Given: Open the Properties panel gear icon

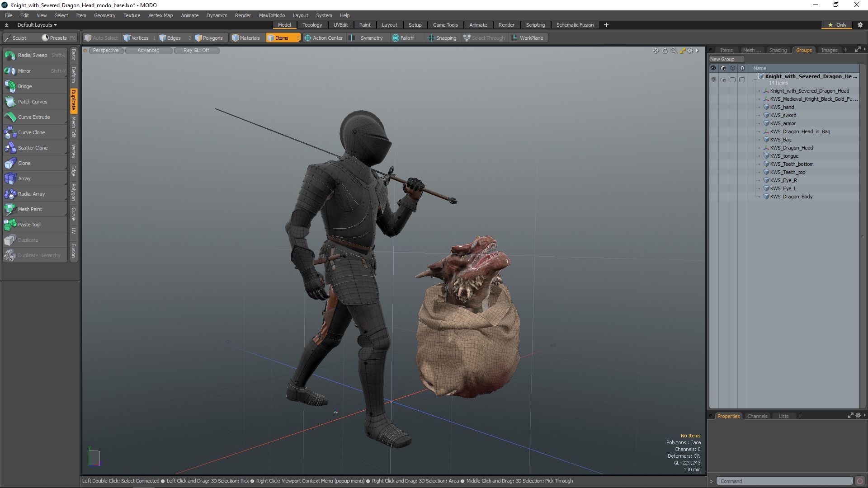Looking at the screenshot, I should point(858,415).
